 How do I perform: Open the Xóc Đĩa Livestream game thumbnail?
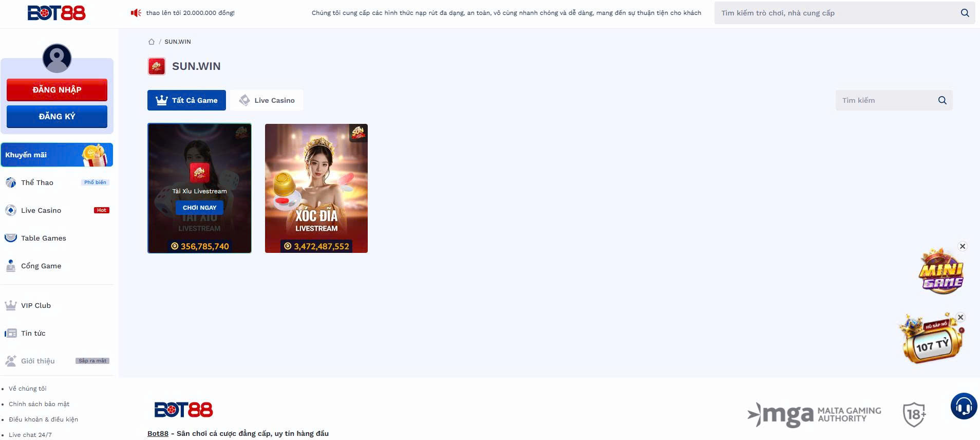coord(316,188)
